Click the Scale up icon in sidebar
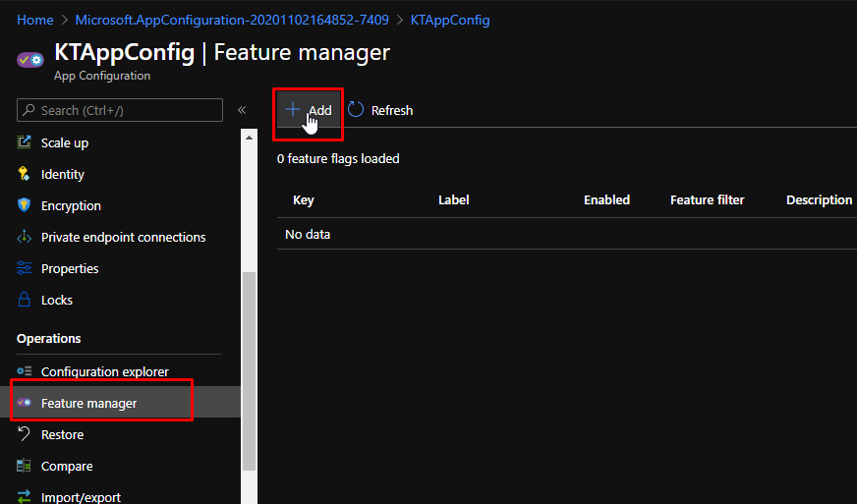857x504 pixels. [24, 142]
